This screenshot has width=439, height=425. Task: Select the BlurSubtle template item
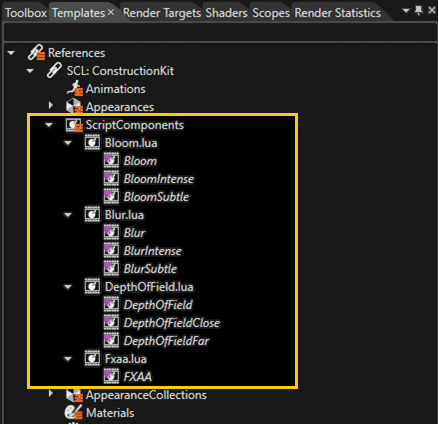pyautogui.click(x=150, y=269)
